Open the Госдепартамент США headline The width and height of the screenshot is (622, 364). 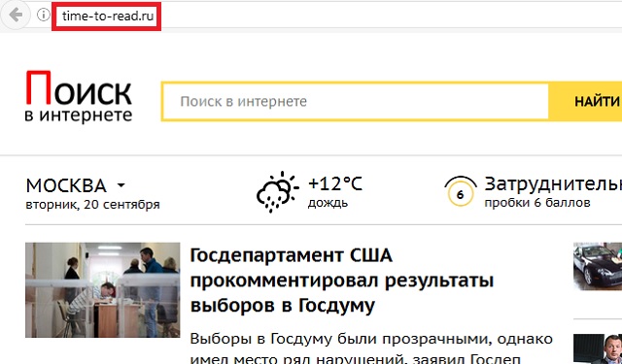341,281
